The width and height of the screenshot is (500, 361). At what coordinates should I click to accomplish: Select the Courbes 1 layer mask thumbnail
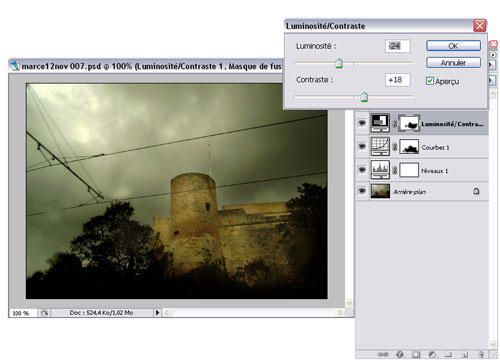[x=409, y=147]
